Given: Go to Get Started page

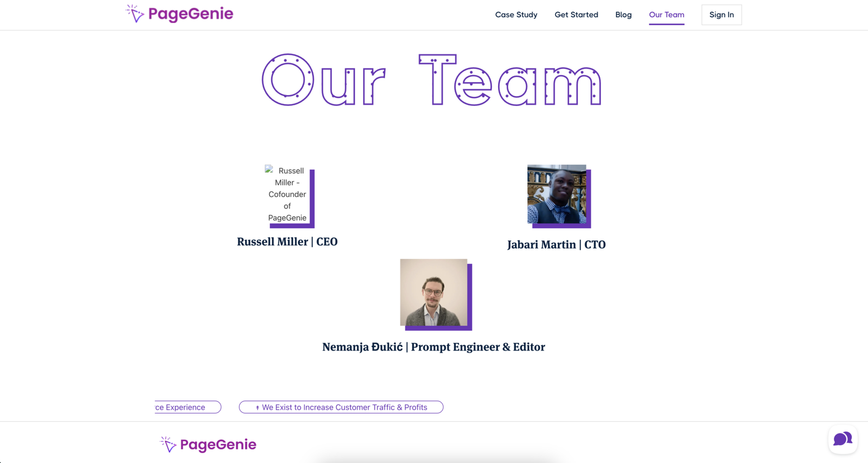Looking at the screenshot, I should 576,15.
